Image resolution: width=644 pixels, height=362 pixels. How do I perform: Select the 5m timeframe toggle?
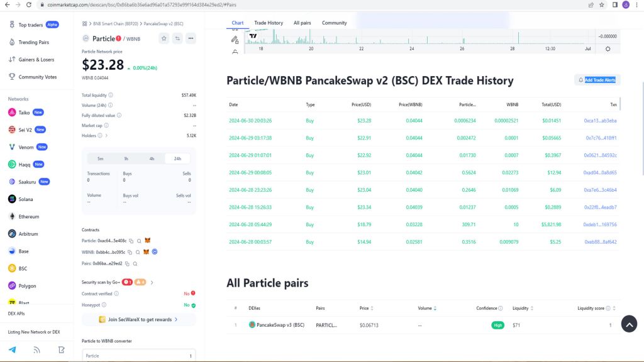tap(100, 158)
